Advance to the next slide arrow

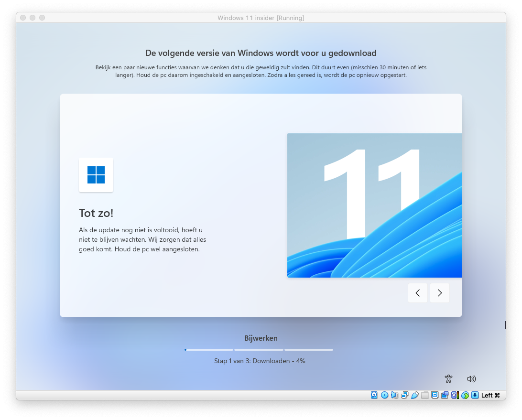tap(440, 293)
